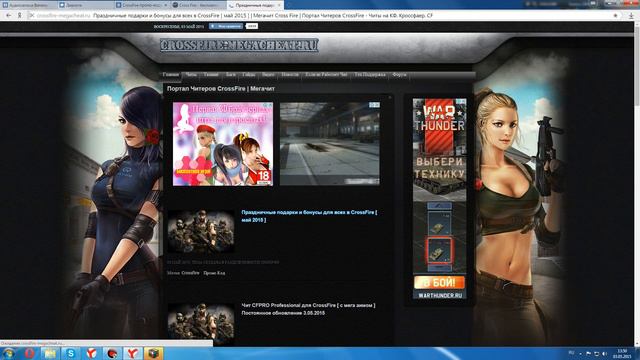Click the 'Портал Читеров CrossFire | Мегачит' heading

tap(221, 89)
